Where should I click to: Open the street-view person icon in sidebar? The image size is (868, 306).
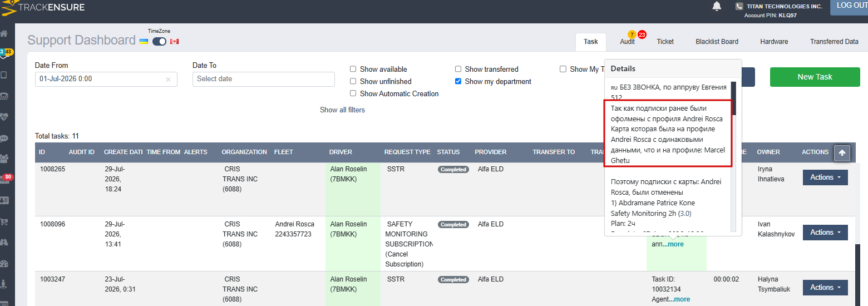coord(4,284)
